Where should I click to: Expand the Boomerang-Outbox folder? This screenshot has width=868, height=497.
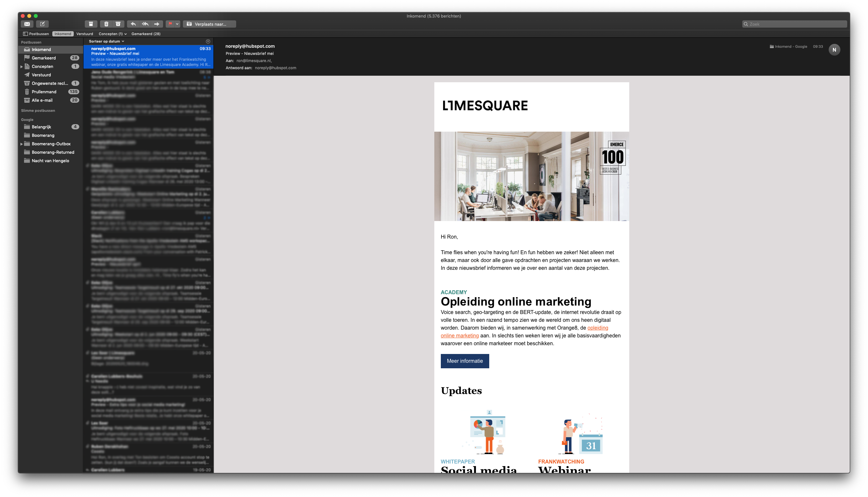coord(21,144)
